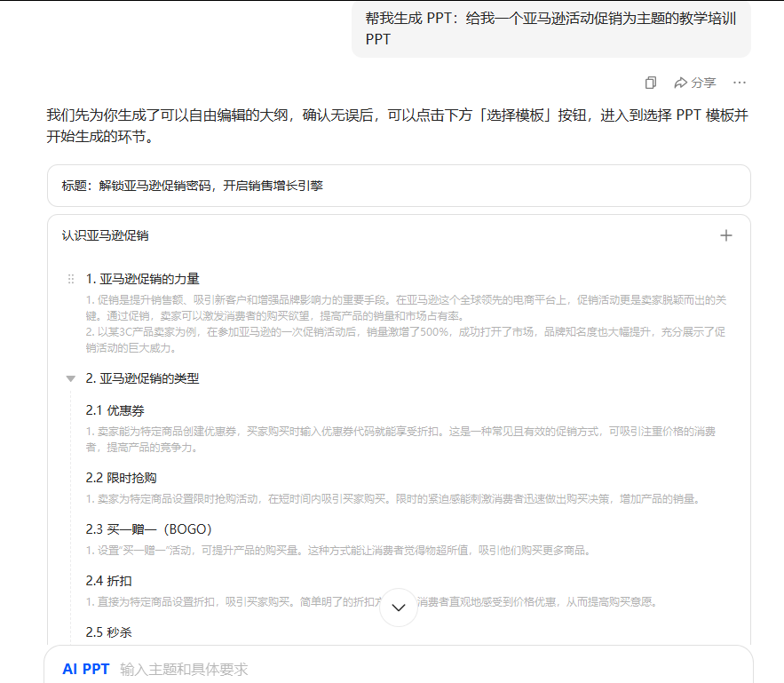Share the response via 分享 button
The image size is (784, 683).
(695, 83)
